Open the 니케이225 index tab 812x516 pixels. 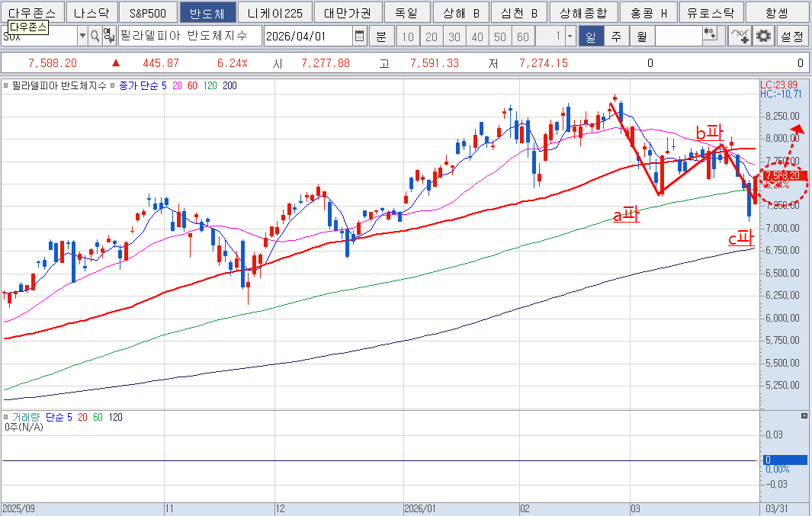point(275,13)
